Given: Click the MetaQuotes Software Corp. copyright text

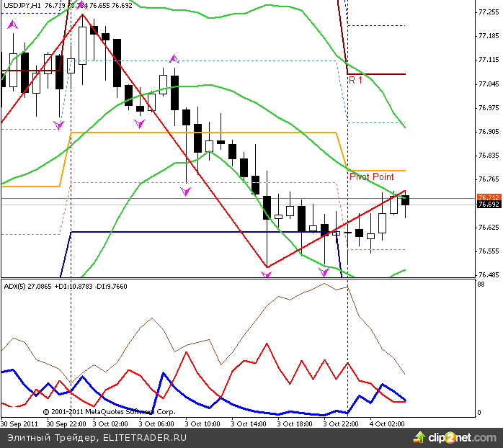Looking at the screenshot, I should click(108, 412).
